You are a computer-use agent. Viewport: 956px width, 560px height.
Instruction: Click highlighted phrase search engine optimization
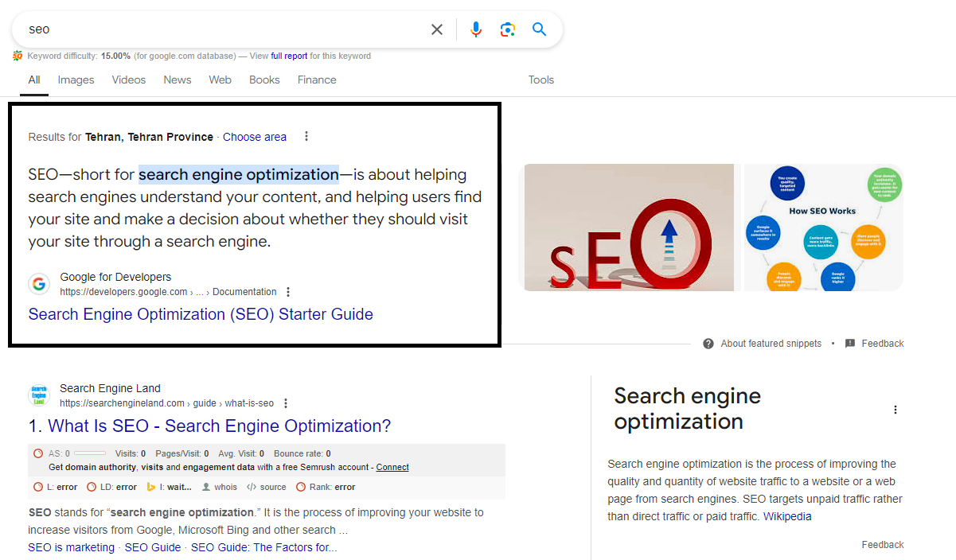click(x=239, y=174)
